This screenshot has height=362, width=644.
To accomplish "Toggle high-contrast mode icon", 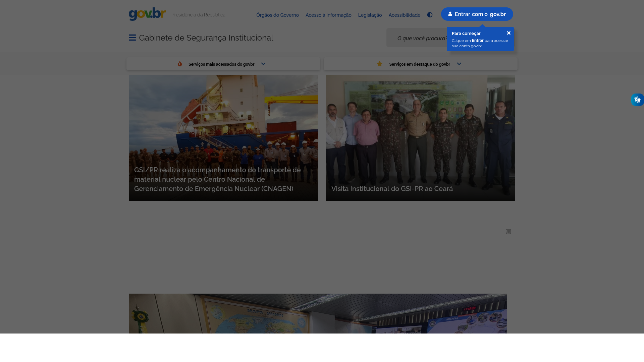I will pyautogui.click(x=430, y=15).
